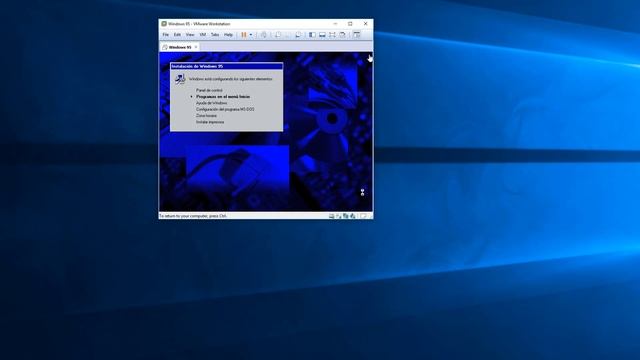Click the setup icon in the Windows 95 dialog
This screenshot has width=640, height=360.
pyautogui.click(x=180, y=79)
